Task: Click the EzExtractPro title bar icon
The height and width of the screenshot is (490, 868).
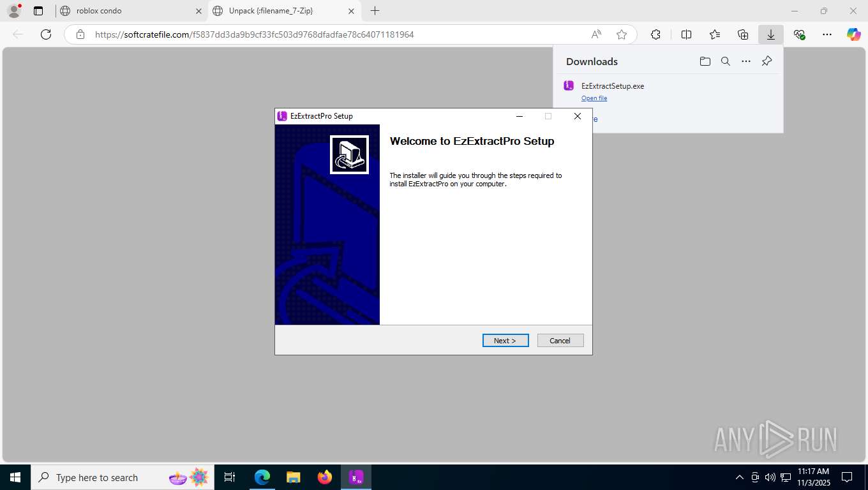Action: [282, 116]
